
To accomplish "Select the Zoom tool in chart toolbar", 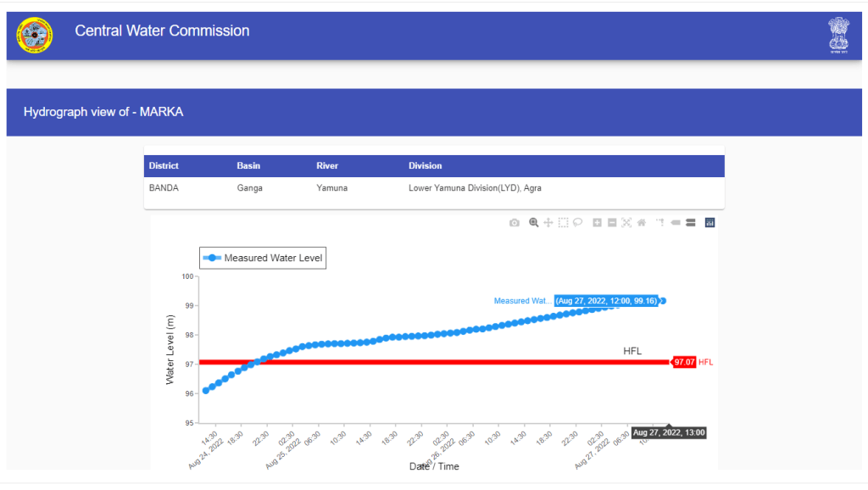I will tap(534, 223).
